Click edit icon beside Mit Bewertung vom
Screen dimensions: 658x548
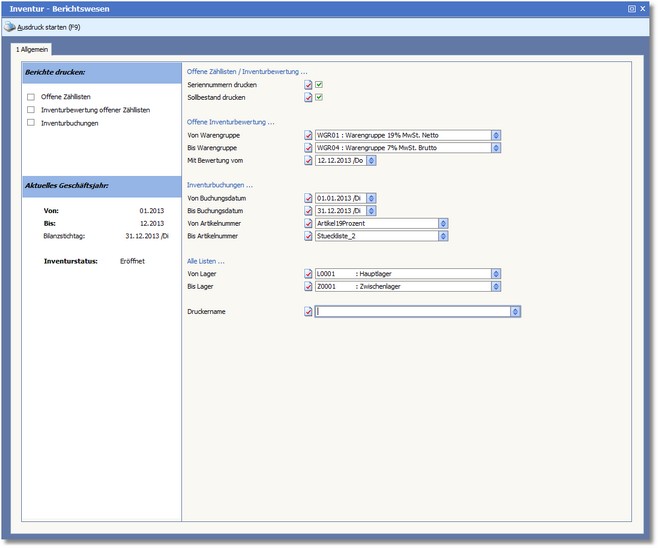tap(308, 160)
